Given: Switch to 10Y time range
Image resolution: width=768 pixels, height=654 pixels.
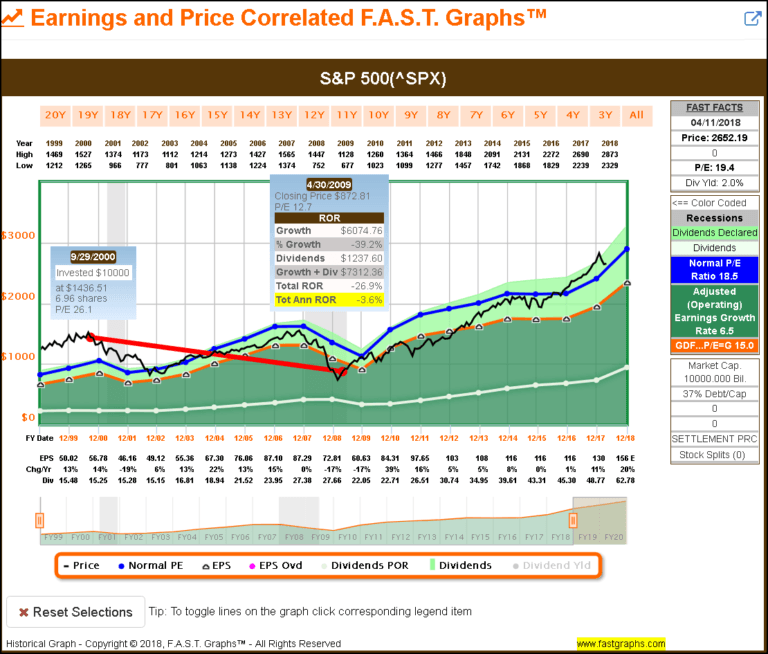Looking at the screenshot, I should [380, 114].
